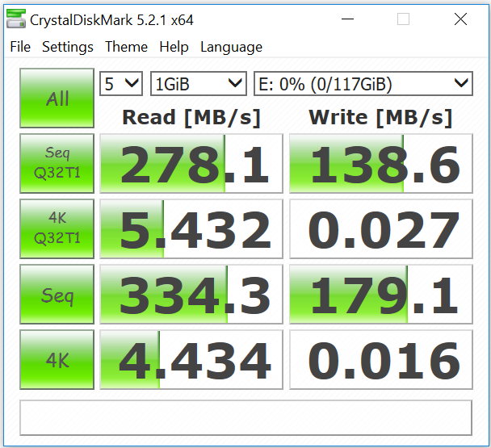The width and height of the screenshot is (491, 448).
Task: Expand the 1GiB test size dropdown
Action: (x=199, y=83)
